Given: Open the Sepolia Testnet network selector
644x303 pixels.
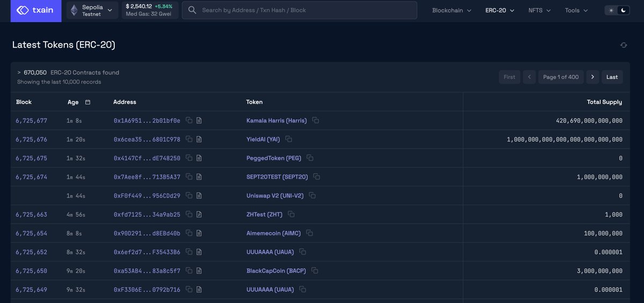Looking at the screenshot, I should coord(92,10).
